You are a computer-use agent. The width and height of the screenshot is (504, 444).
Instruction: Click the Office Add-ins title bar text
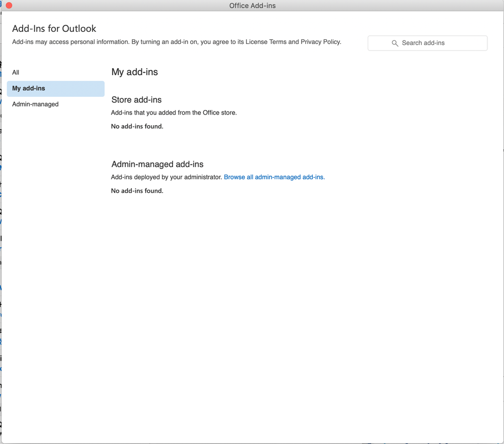click(x=252, y=6)
